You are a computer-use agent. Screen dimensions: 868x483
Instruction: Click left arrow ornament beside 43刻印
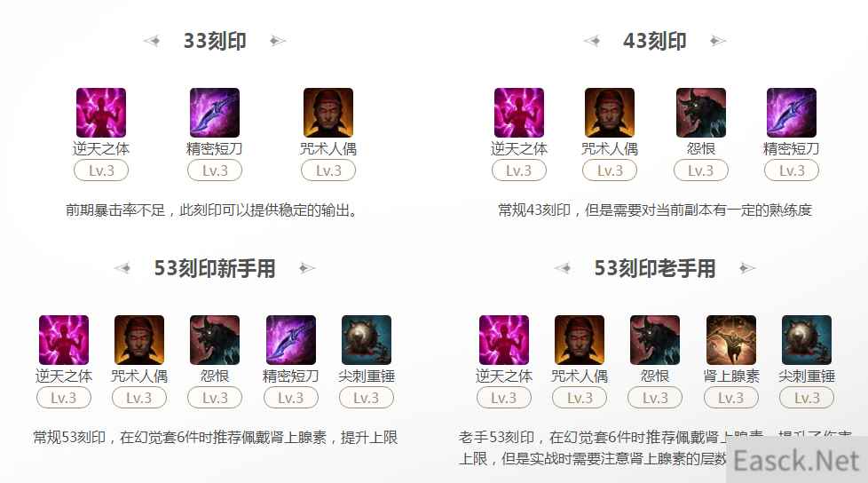pyautogui.click(x=592, y=41)
